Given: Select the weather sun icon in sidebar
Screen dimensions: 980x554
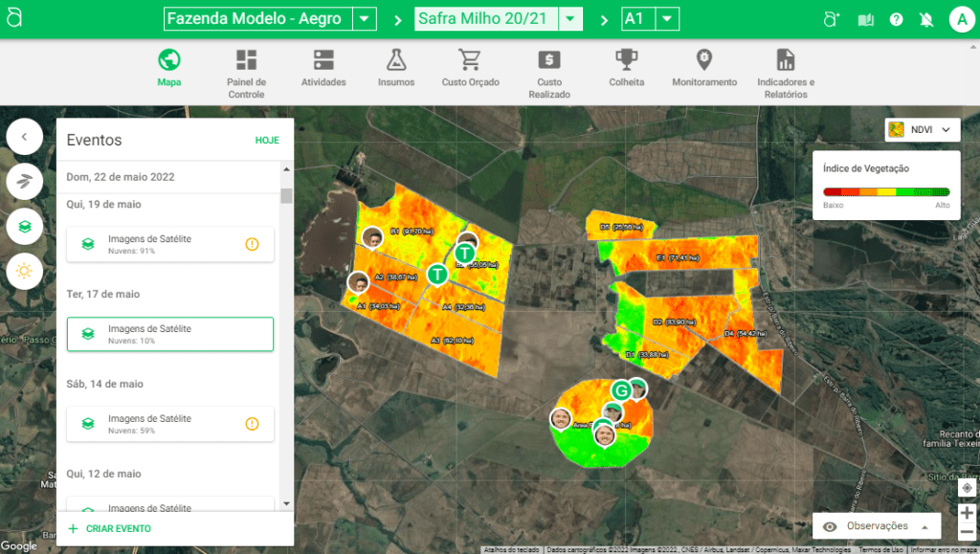Looking at the screenshot, I should [24, 271].
